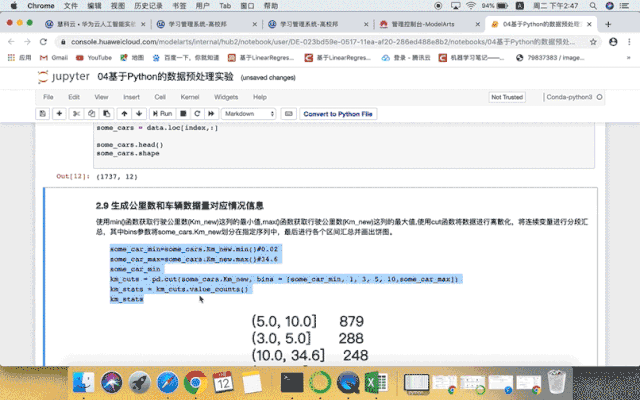
Task: Reload the page in Chrome
Action: tap(43, 42)
